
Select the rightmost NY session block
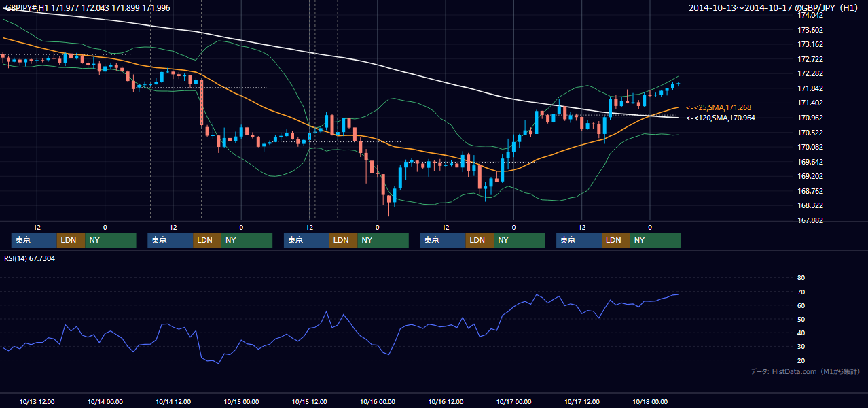pos(655,240)
